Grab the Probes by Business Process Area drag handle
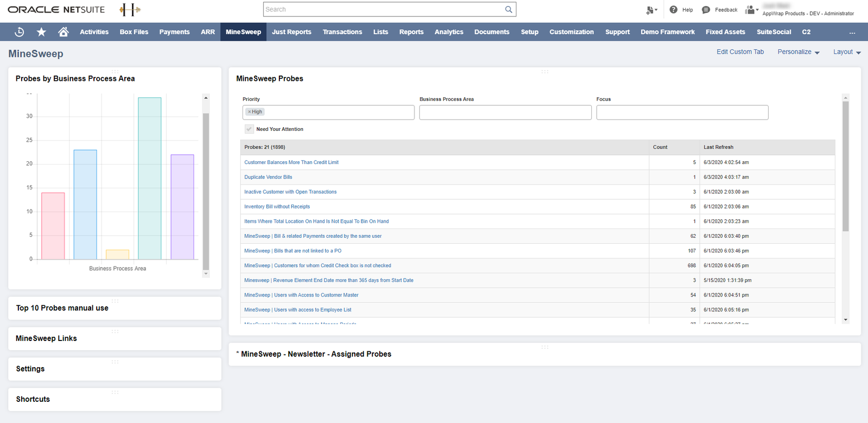The height and width of the screenshot is (423, 868). 115,72
